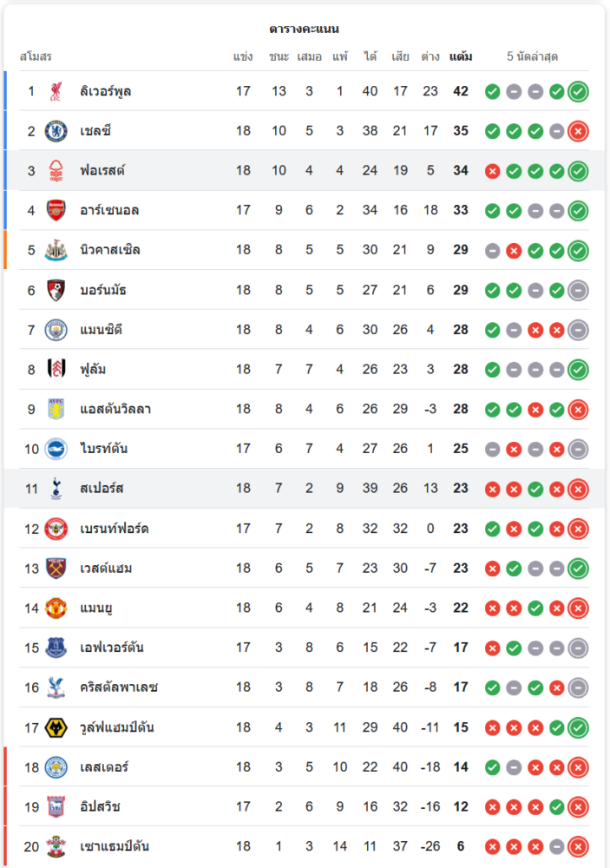Click the Manchester United club crest
The image size is (610, 868).
(x=56, y=608)
